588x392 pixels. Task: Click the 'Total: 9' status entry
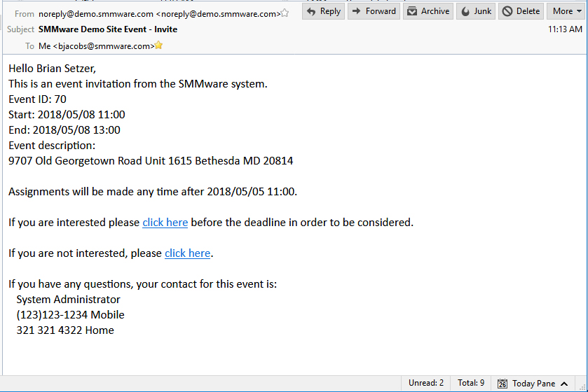[x=471, y=383]
